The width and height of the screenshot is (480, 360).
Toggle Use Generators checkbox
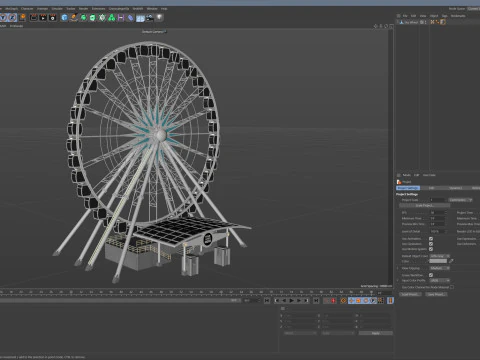[431, 244]
